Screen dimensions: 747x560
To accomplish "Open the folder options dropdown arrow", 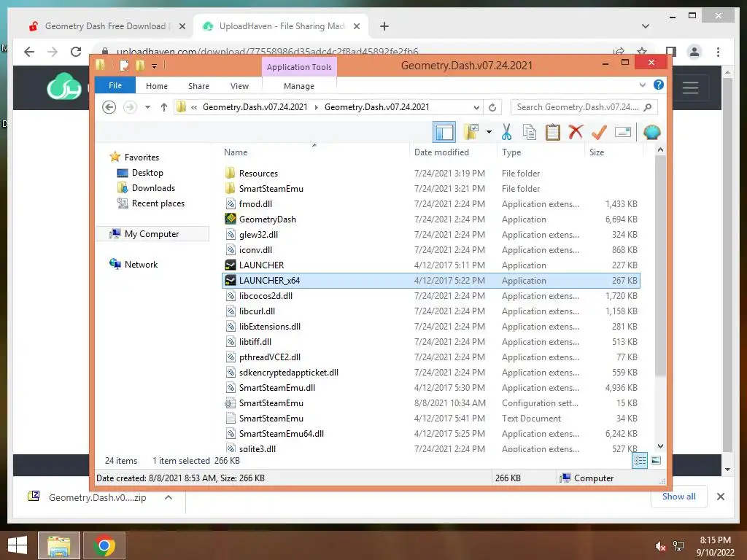I will (489, 132).
